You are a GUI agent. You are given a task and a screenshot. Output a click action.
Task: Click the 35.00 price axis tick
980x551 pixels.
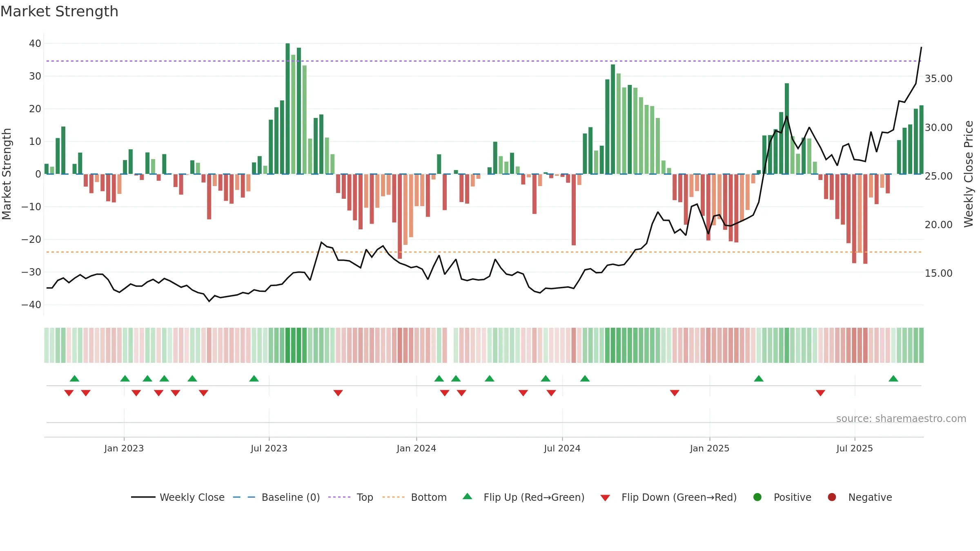[x=938, y=79]
